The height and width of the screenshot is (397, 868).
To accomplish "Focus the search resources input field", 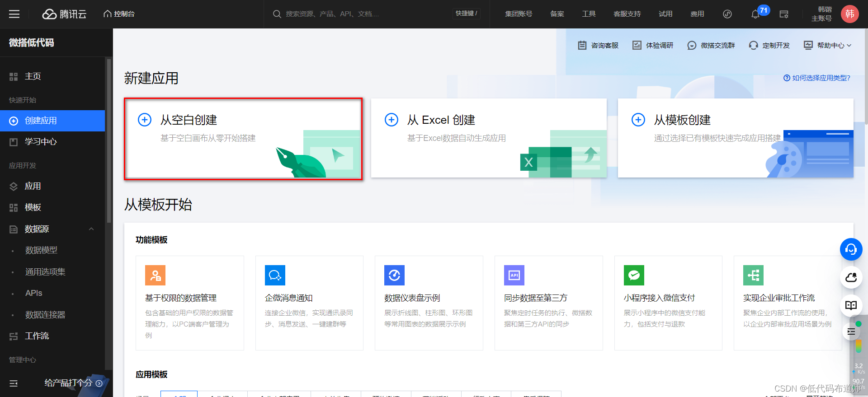I will (x=362, y=14).
